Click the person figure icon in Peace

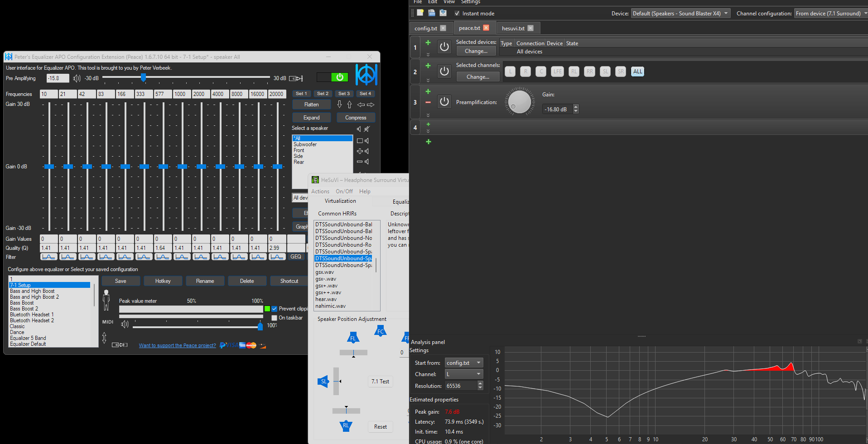point(106,300)
